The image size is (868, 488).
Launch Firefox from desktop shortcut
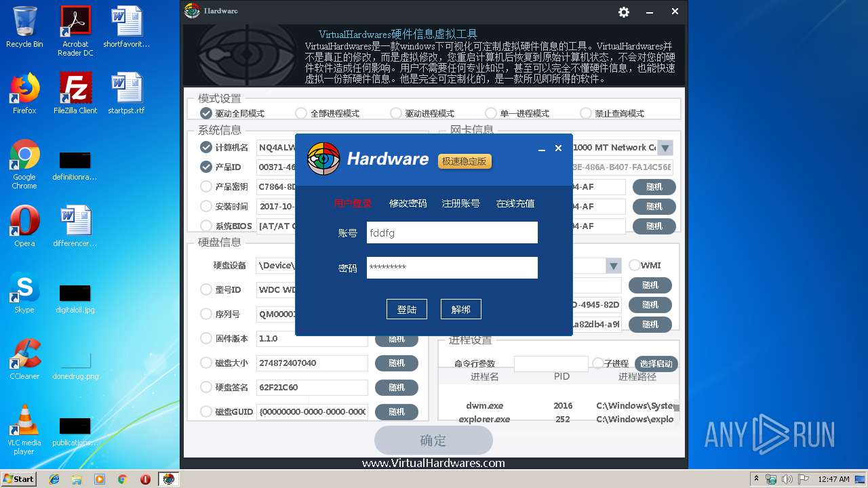click(x=24, y=94)
